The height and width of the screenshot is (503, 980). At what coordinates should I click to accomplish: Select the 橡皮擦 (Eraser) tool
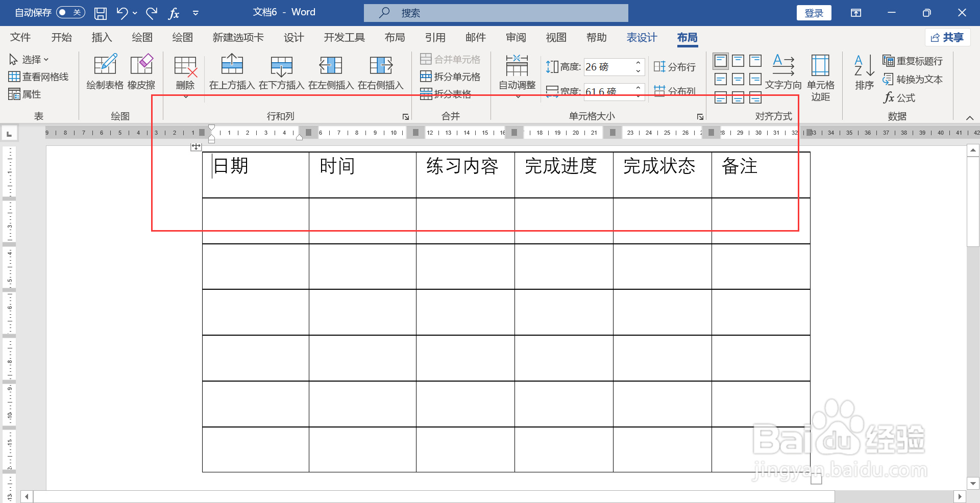[141, 72]
